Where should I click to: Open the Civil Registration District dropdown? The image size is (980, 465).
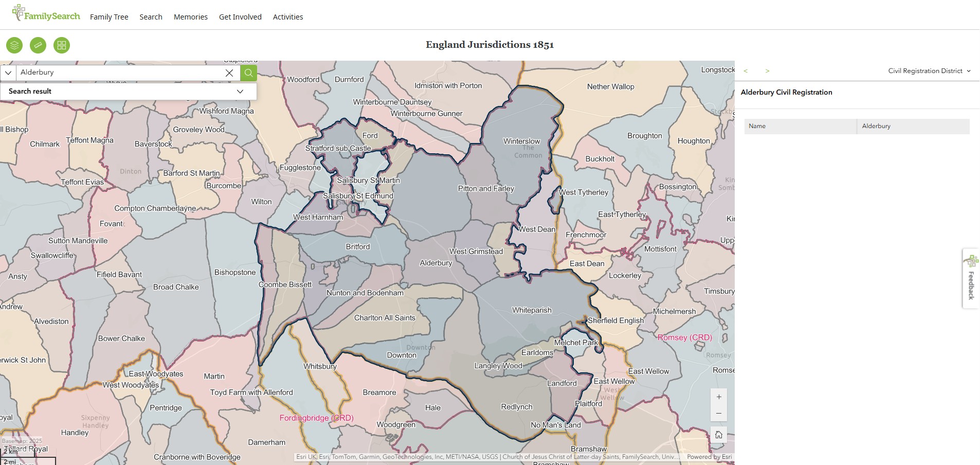(x=929, y=71)
